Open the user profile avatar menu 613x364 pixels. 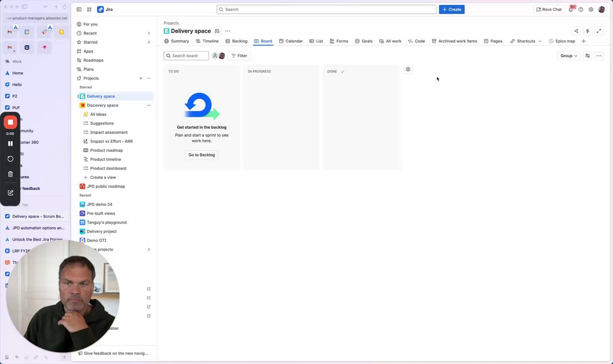[602, 10]
